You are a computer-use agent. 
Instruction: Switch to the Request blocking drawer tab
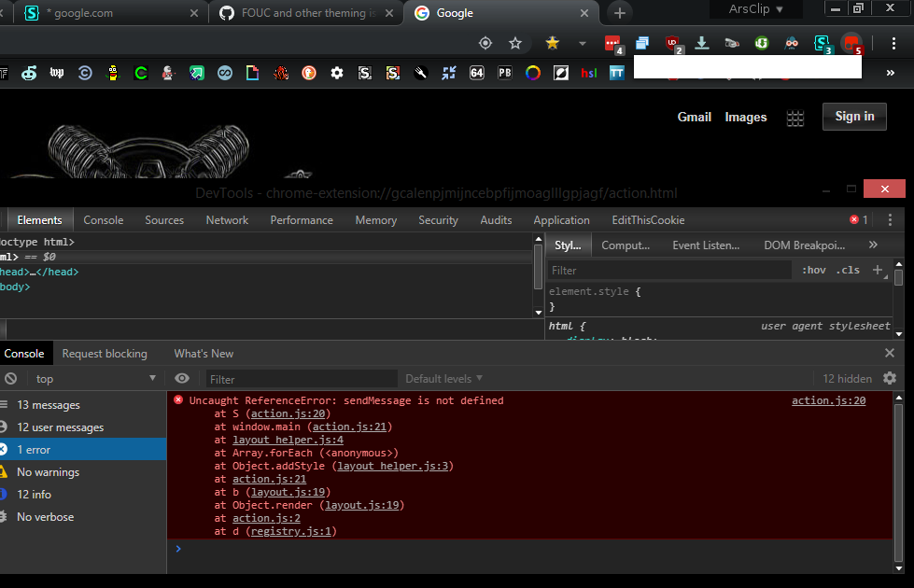click(x=105, y=353)
